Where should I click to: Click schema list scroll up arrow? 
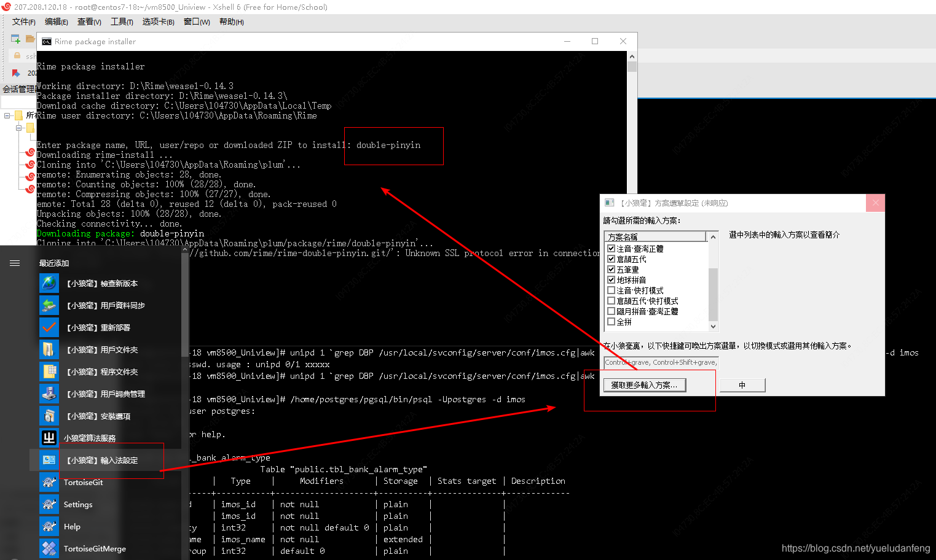click(x=713, y=237)
